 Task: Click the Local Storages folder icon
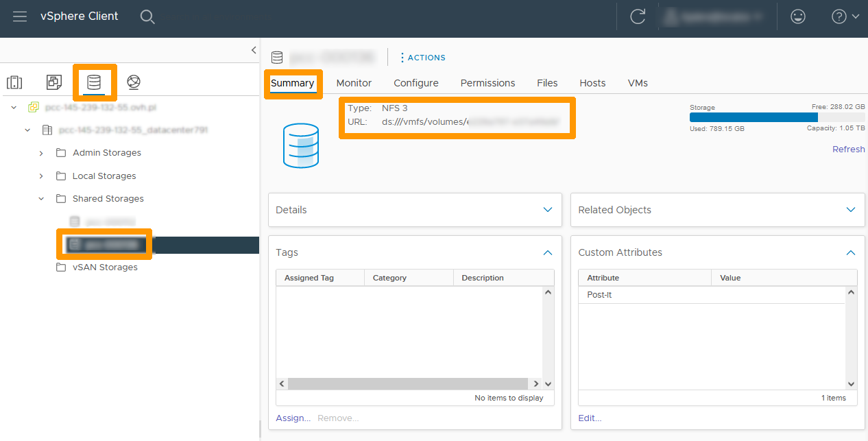[61, 176]
